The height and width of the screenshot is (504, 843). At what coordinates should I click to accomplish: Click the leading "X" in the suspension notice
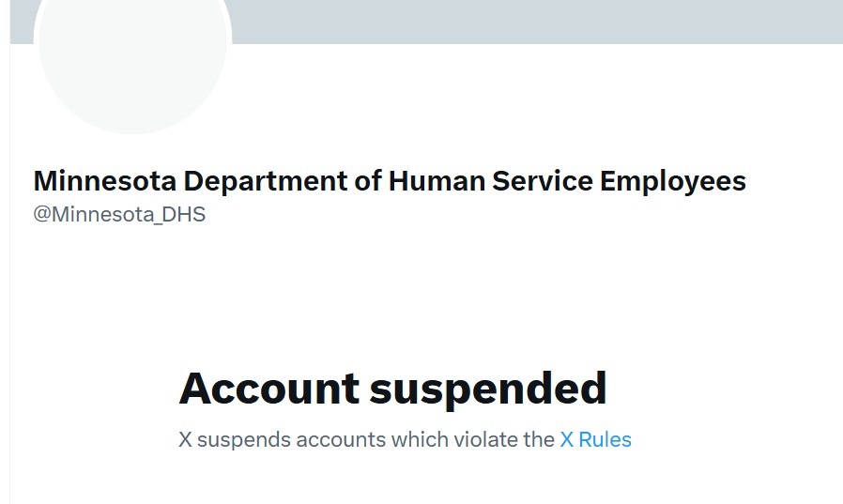coord(185,439)
